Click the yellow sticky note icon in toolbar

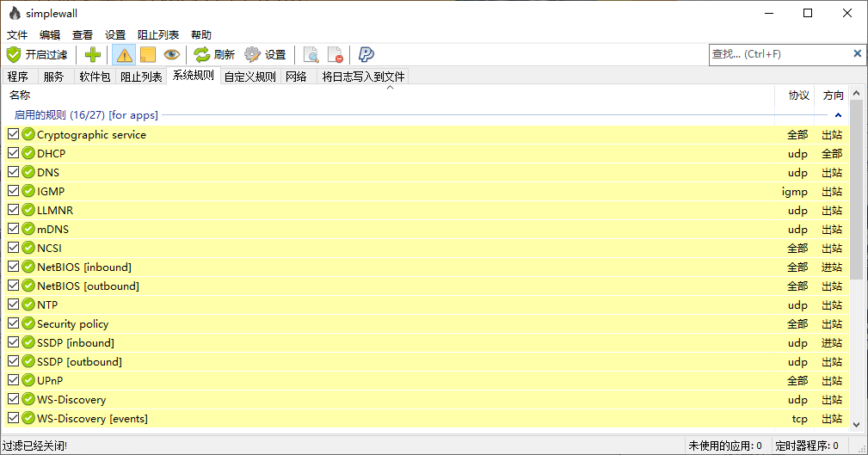point(148,55)
